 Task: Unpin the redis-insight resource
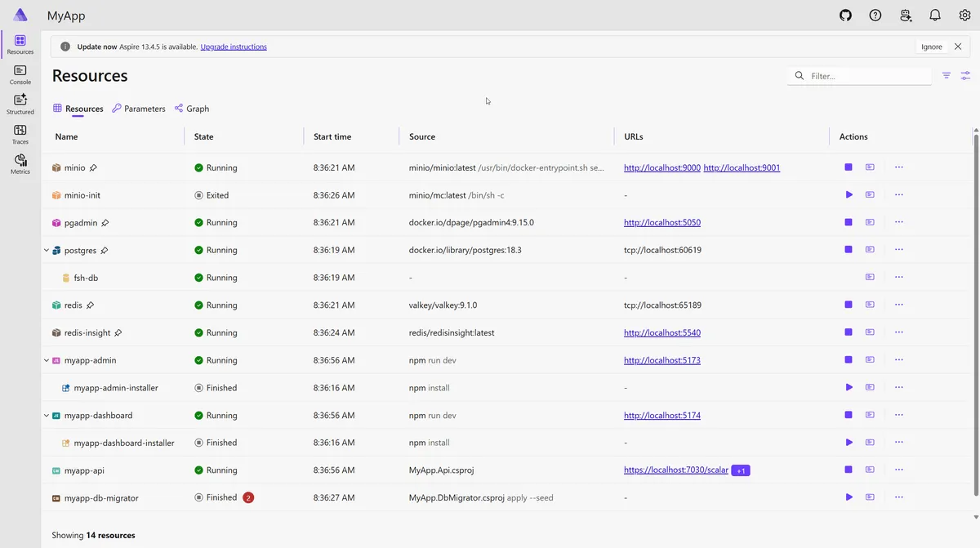click(x=118, y=333)
